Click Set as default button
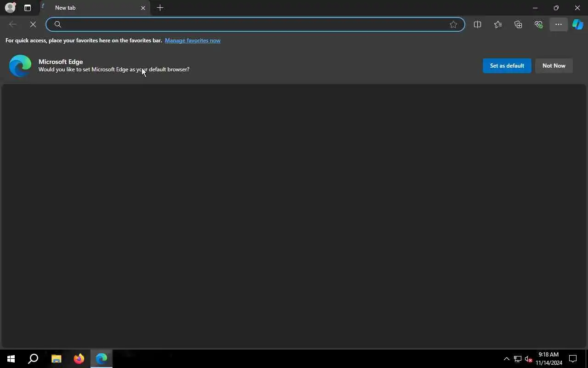This screenshot has height=368, width=588. [x=507, y=66]
